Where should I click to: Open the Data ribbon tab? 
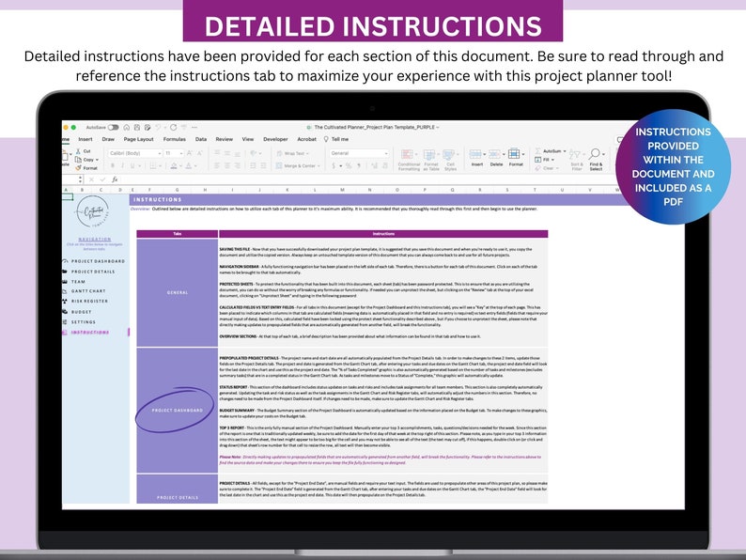tap(201, 139)
